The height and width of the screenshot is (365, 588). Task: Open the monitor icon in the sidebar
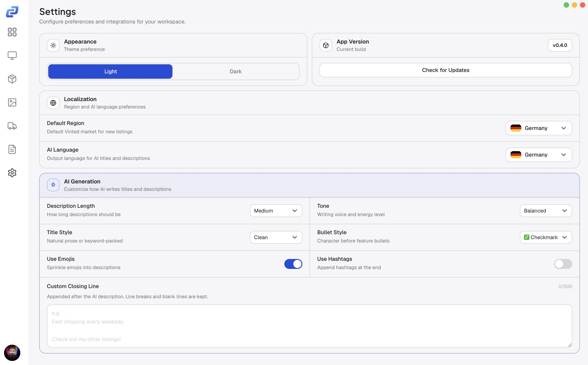coord(12,55)
